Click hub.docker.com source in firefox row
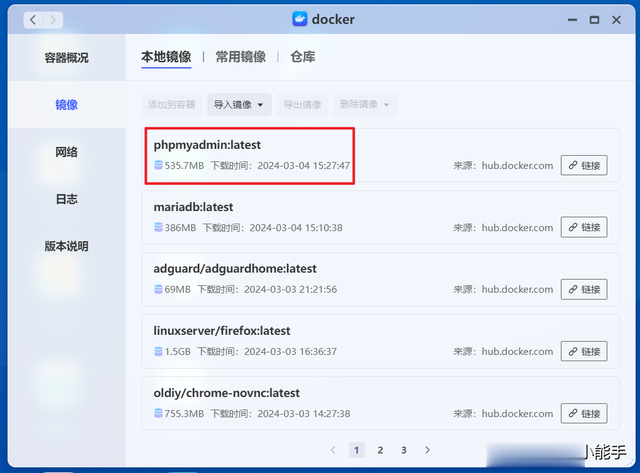Image resolution: width=640 pixels, height=473 pixels. click(517, 351)
